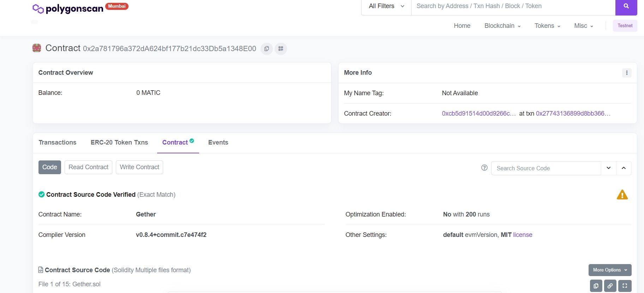This screenshot has width=644, height=293.
Task: Click the 0 MATIC balance value
Action: [x=148, y=93]
